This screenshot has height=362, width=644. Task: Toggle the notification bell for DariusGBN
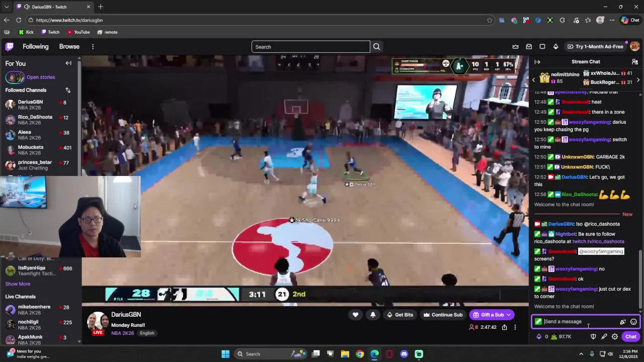(373, 315)
